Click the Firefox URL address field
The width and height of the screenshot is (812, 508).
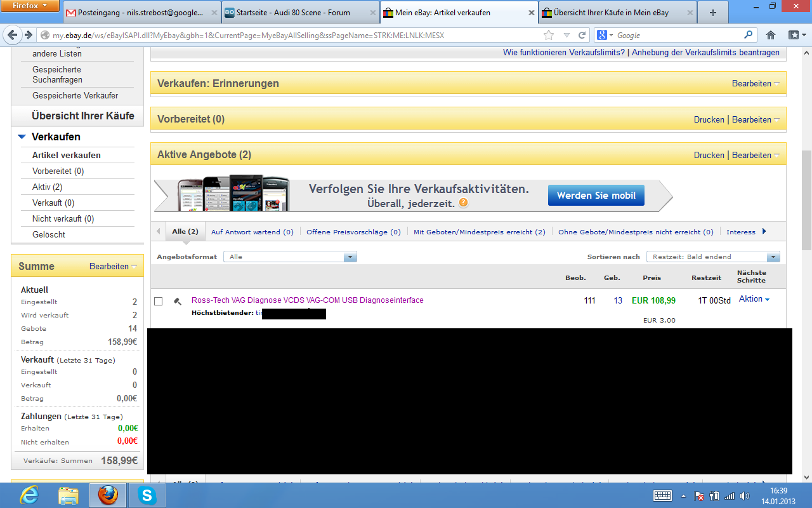pyautogui.click(x=285, y=35)
